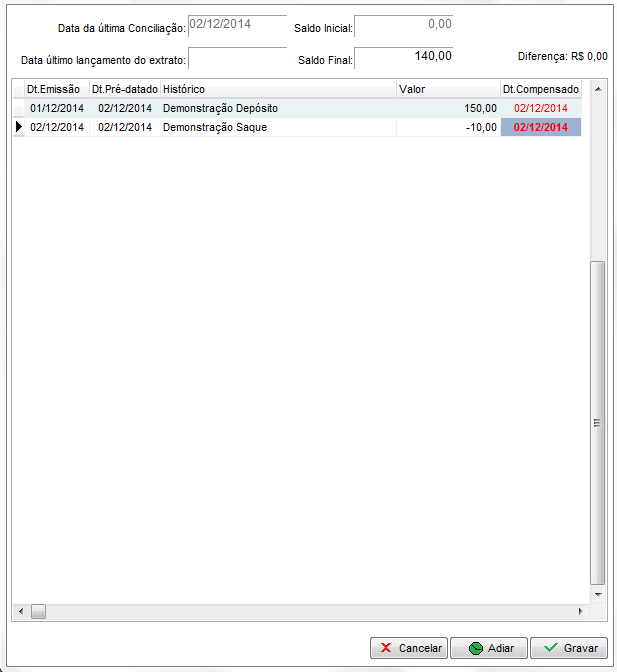Click the Data último lançamento do extrato field
The image size is (617, 672).
236,58
